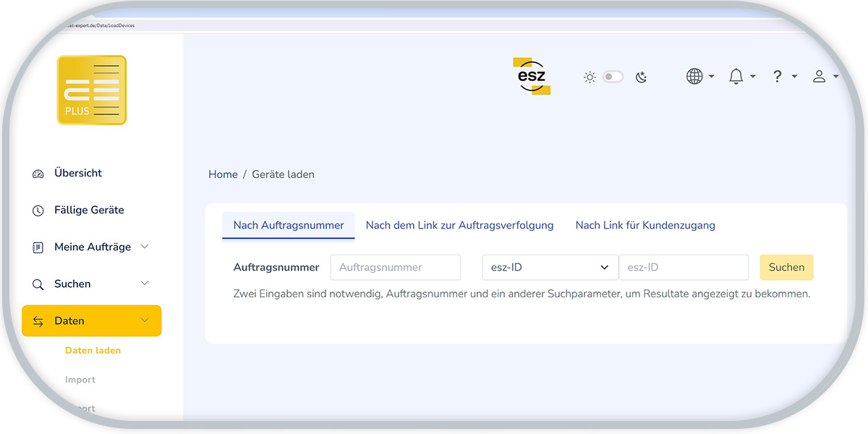Open Meine Aufträge via its document icon
The height and width of the screenshot is (434, 868).
(38, 247)
